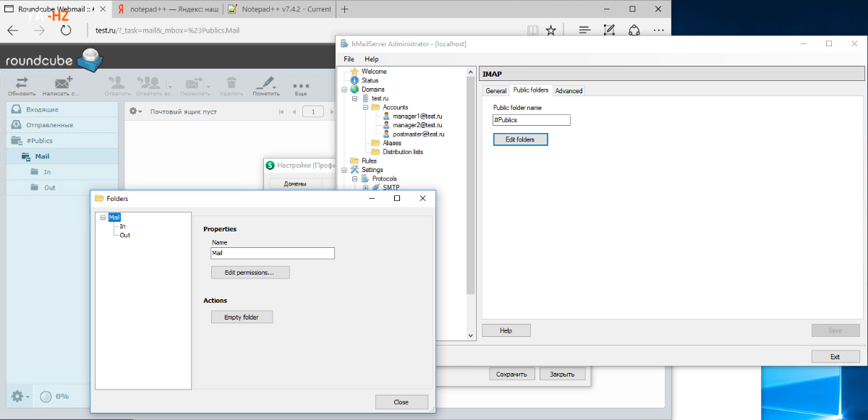Close the Folders dialog with Close button
The height and width of the screenshot is (420, 868).
401,402
